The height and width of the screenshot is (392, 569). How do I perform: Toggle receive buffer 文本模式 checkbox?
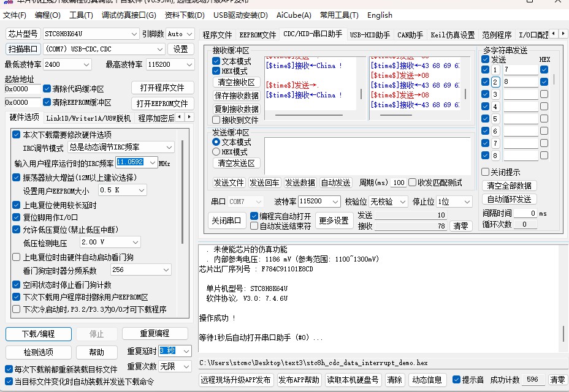[x=216, y=61]
